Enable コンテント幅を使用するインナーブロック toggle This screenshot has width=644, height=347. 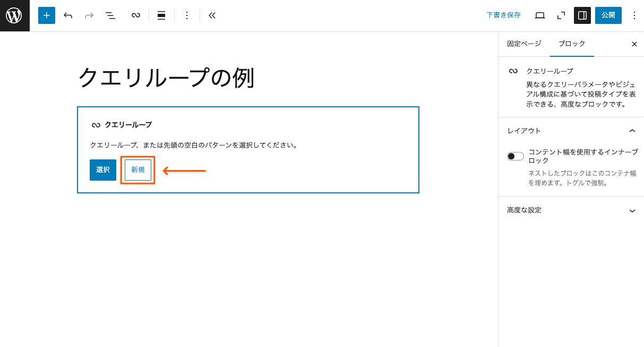514,156
